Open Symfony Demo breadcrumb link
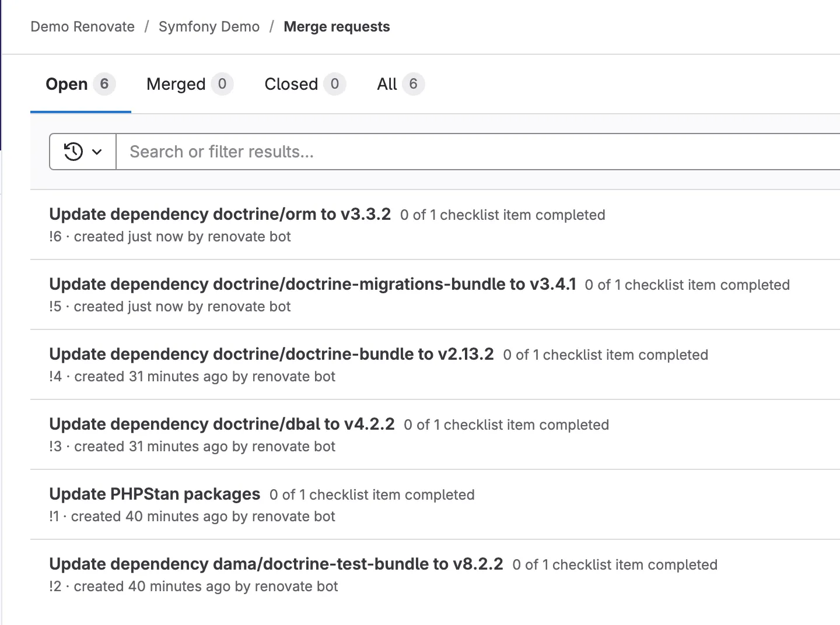840x625 pixels. (209, 27)
